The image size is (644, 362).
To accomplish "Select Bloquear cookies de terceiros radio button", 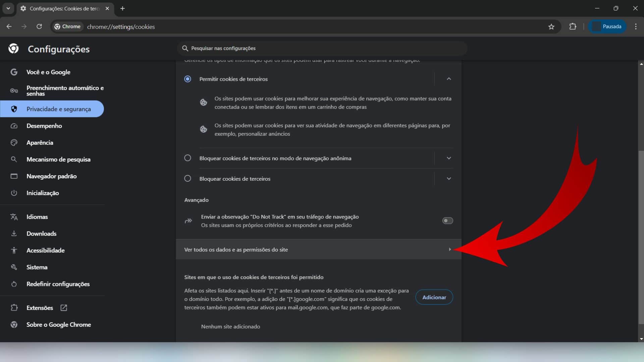I will (x=187, y=178).
